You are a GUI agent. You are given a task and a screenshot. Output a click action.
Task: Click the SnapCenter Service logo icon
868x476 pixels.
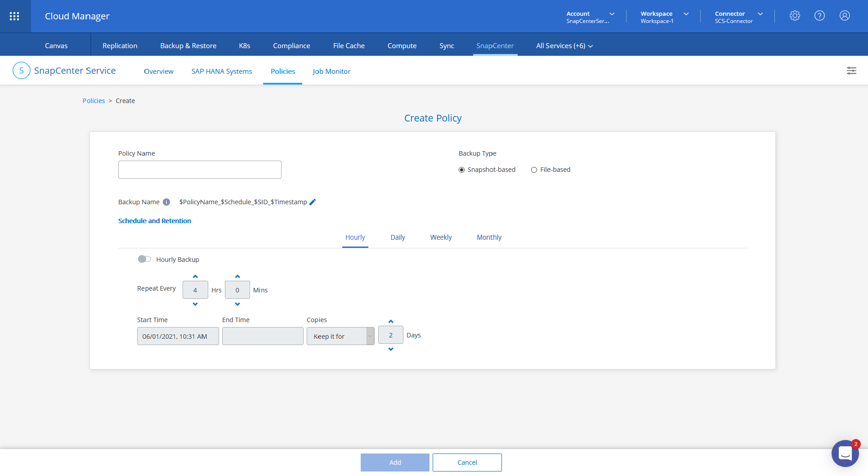[x=21, y=71]
